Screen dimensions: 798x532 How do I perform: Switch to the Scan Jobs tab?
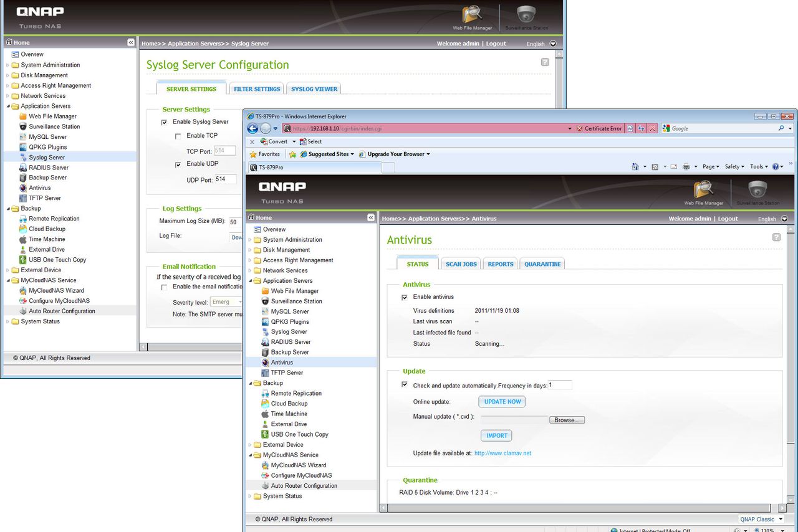click(461, 264)
